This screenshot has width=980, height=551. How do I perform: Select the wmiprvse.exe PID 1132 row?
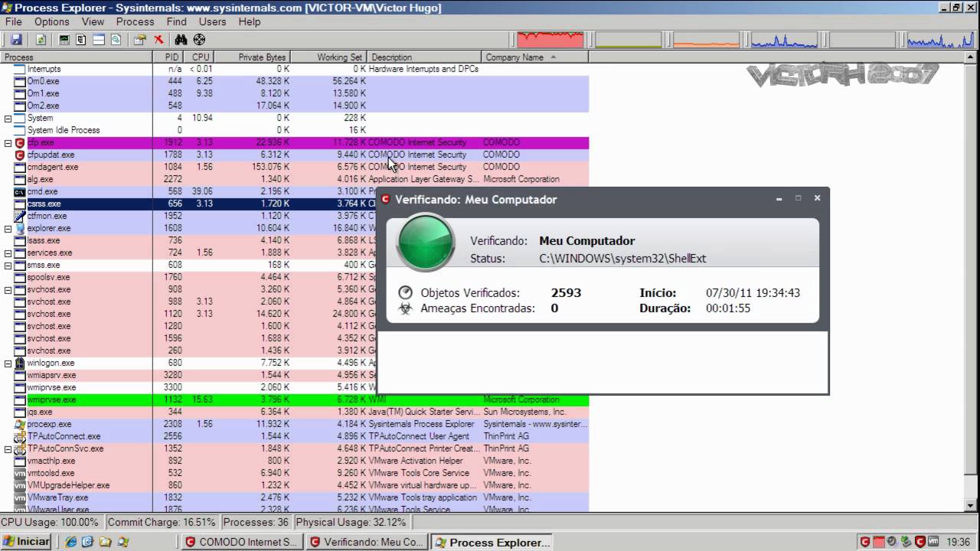295,399
